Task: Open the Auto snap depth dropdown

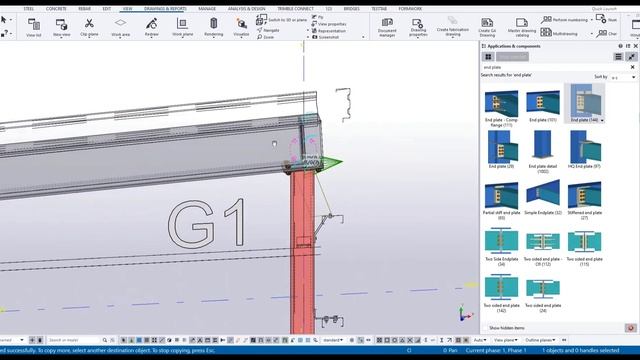Action: (x=480, y=340)
